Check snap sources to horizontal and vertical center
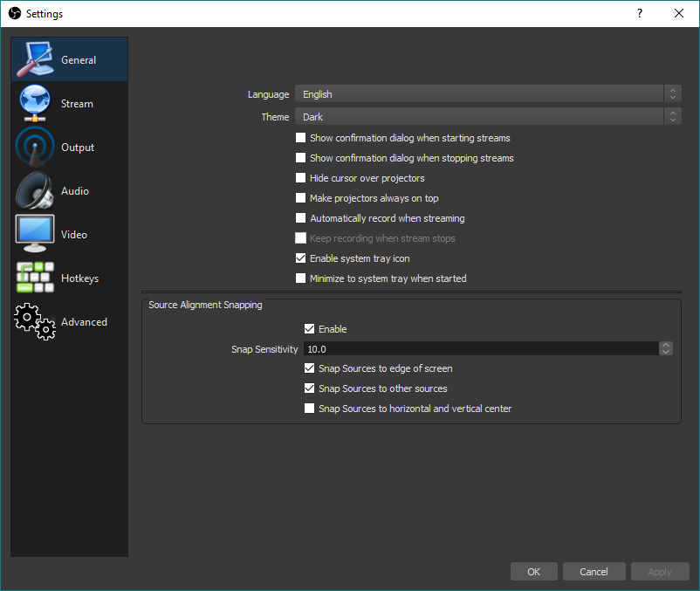The width and height of the screenshot is (700, 591). pos(310,408)
